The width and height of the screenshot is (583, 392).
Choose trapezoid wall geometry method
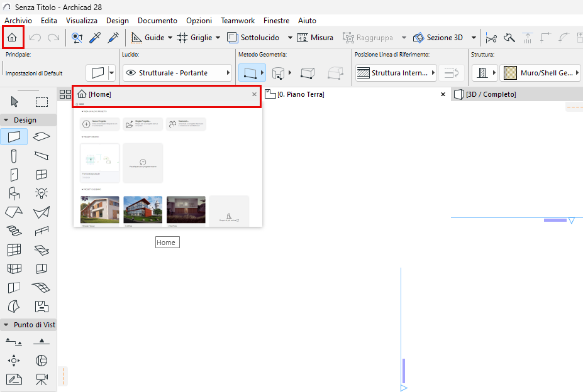pyautogui.click(x=308, y=73)
